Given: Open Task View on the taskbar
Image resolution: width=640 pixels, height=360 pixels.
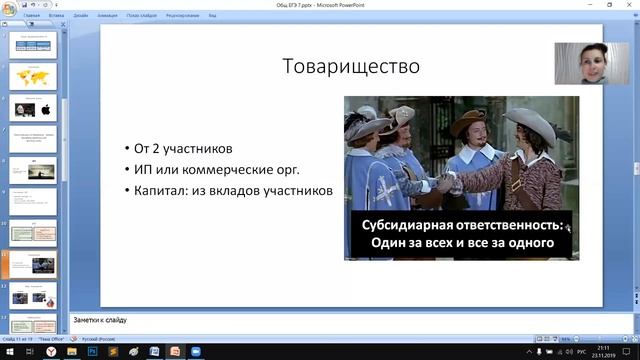Looking at the screenshot, I should point(29,351).
